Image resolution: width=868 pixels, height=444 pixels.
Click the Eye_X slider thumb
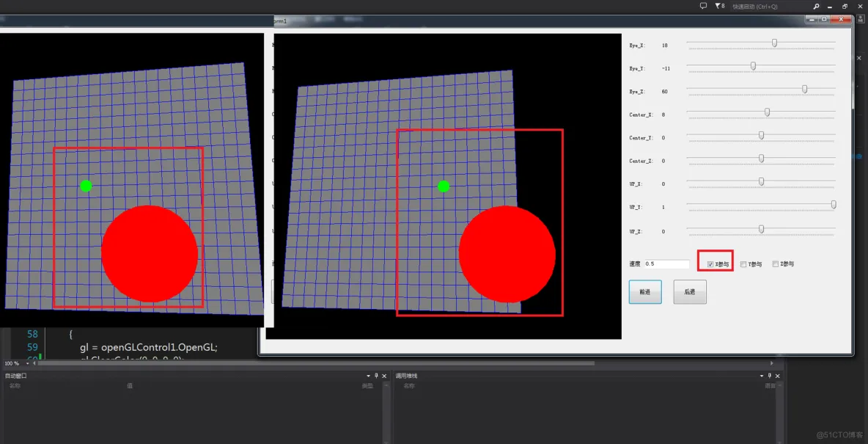pyautogui.click(x=774, y=43)
